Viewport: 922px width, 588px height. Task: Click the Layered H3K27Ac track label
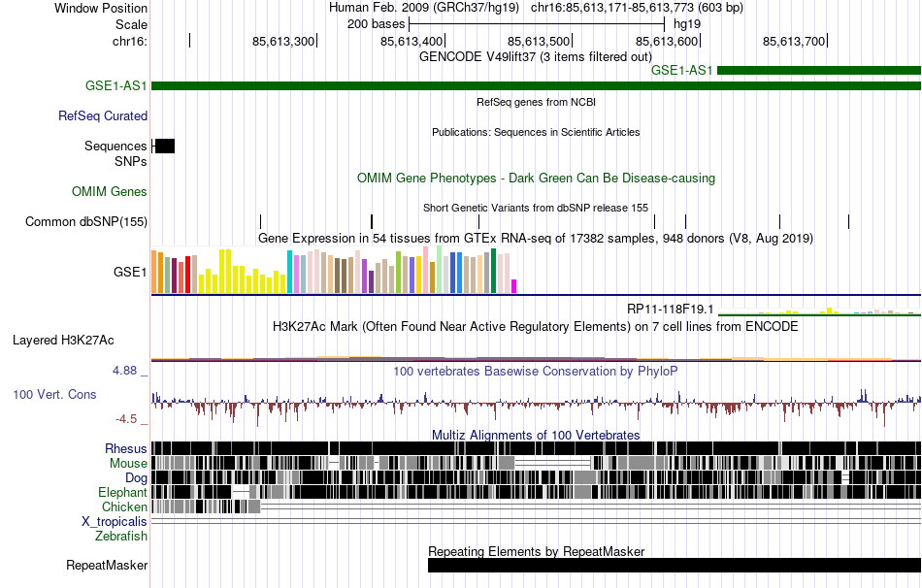[63, 341]
